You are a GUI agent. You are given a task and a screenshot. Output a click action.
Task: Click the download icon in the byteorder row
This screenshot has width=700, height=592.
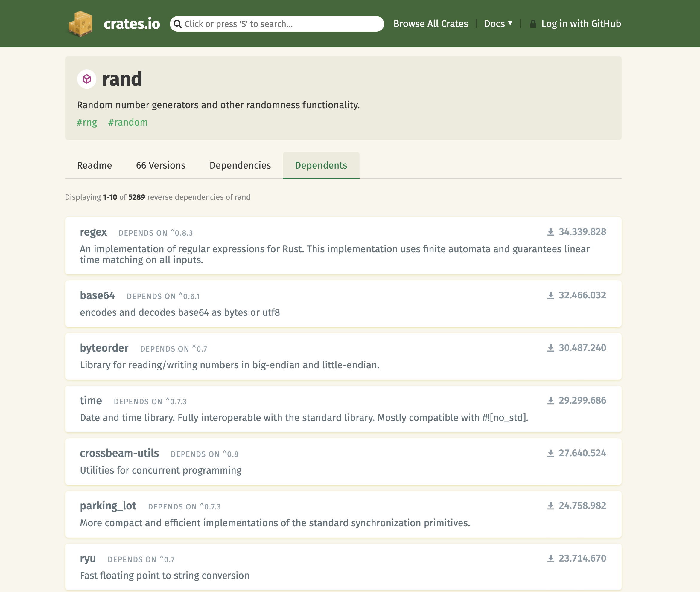point(551,348)
